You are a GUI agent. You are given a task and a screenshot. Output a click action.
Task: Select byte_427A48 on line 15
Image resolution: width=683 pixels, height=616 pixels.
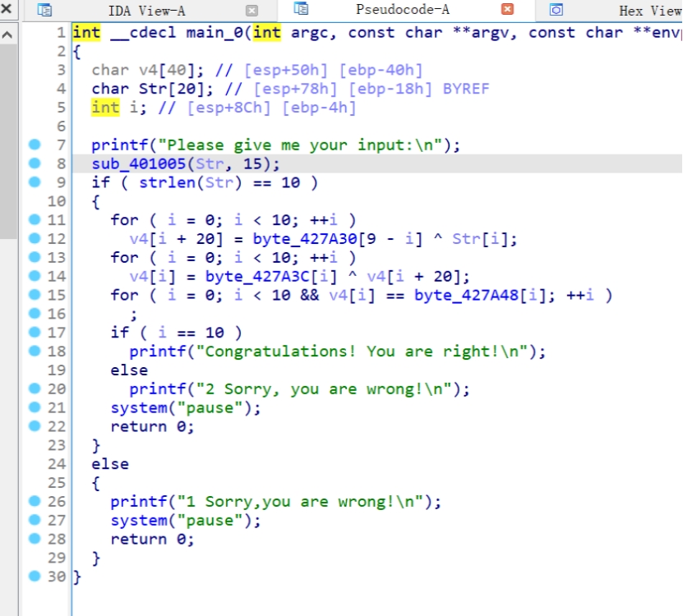tap(466, 295)
